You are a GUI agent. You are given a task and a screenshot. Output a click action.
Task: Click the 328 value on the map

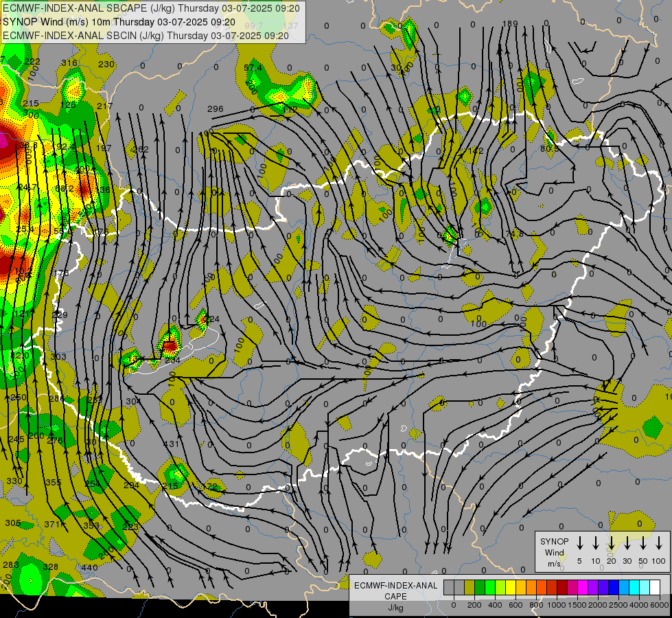click(51, 566)
